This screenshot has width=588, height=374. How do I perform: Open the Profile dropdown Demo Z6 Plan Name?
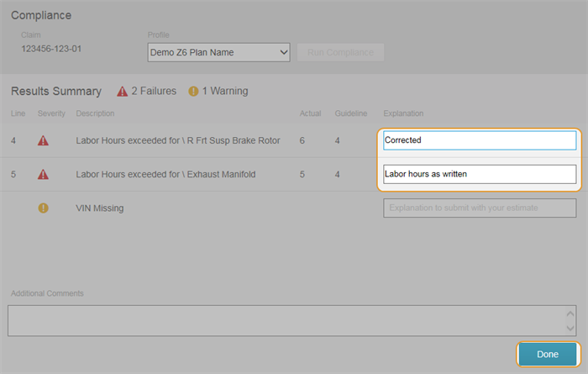point(218,53)
